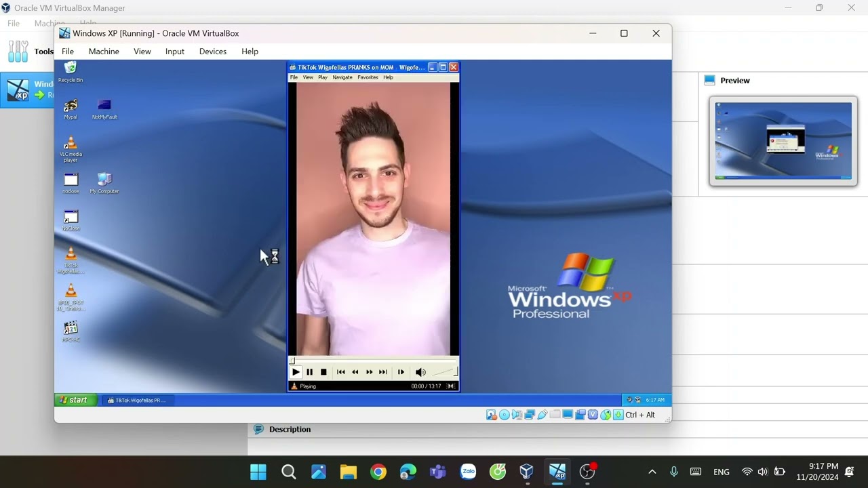
Task: Show hidden tray icons with the chevron
Action: (652, 472)
